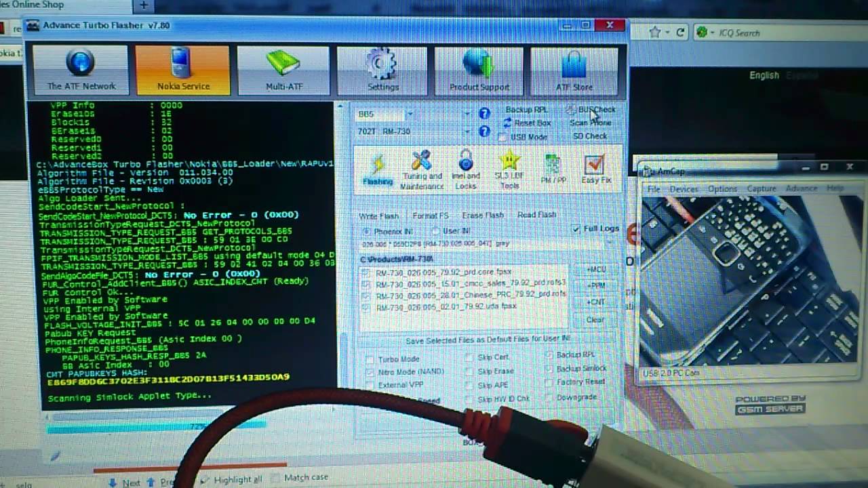The height and width of the screenshot is (488, 868).
Task: Switch to the Erase Flash tab
Action: click(483, 215)
